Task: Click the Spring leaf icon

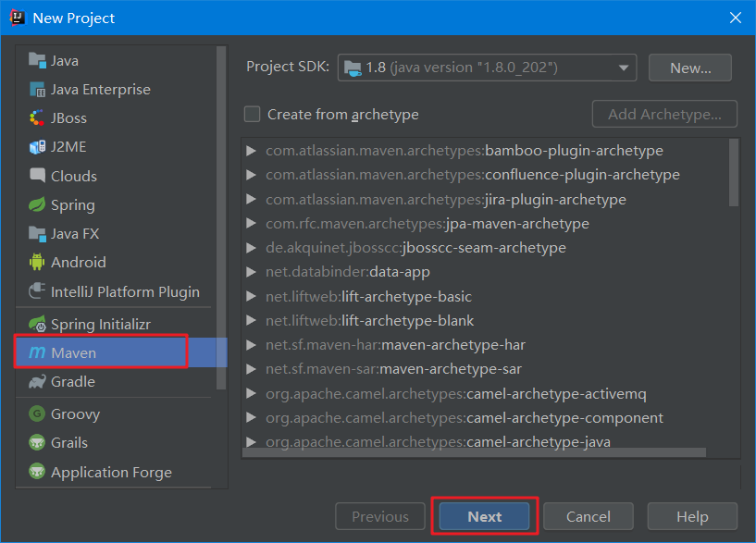Action: (37, 204)
